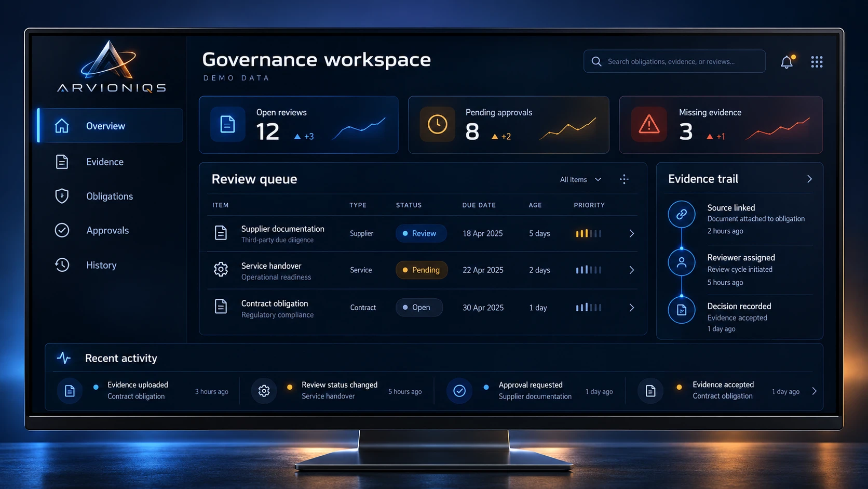Click the Evidence accepted document icon
The height and width of the screenshot is (489, 868).
coord(650,391)
